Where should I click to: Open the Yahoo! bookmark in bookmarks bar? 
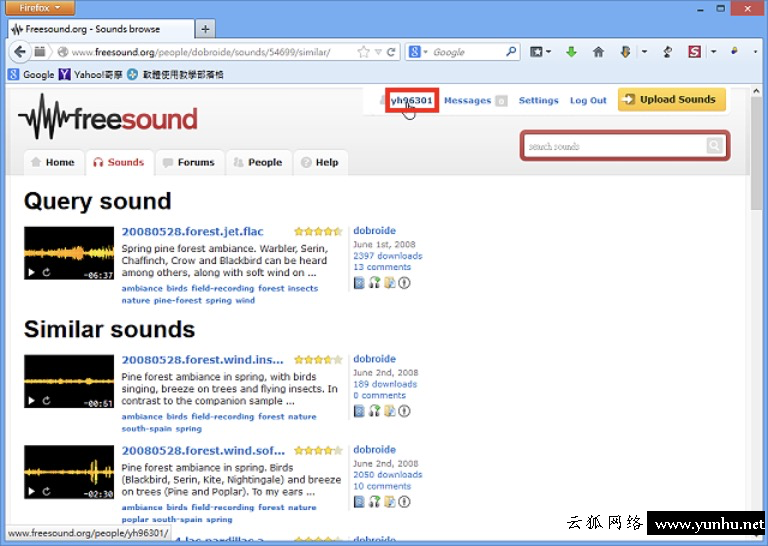pyautogui.click(x=91, y=74)
